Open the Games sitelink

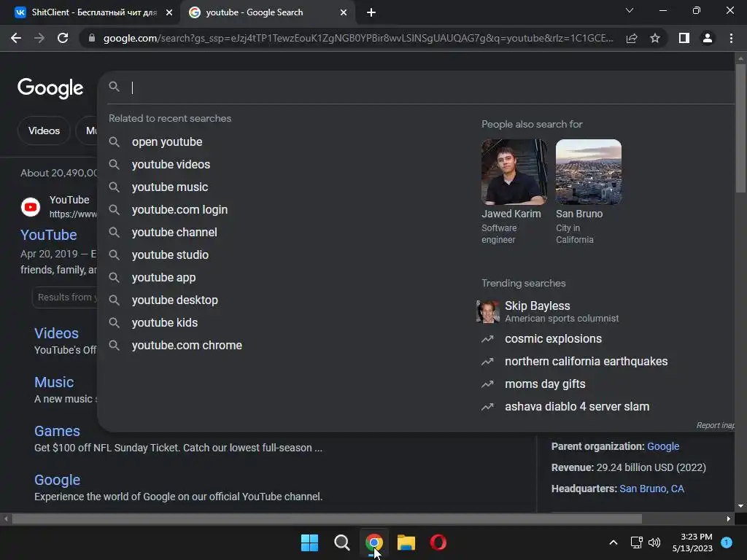coord(57,431)
